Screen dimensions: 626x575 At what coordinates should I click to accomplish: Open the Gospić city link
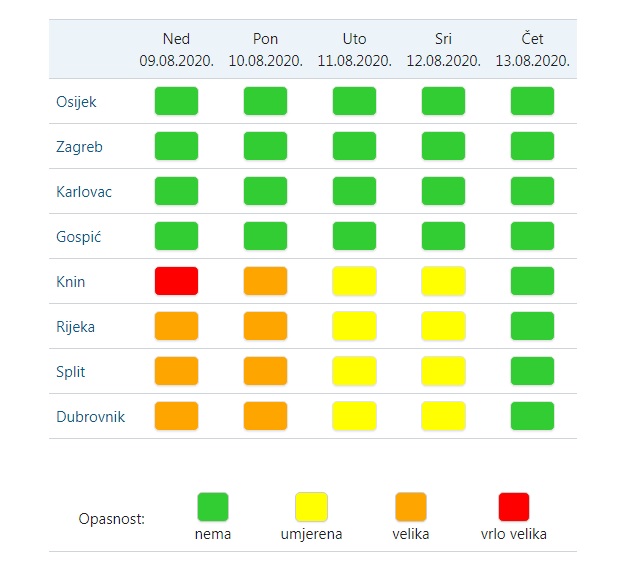79,237
